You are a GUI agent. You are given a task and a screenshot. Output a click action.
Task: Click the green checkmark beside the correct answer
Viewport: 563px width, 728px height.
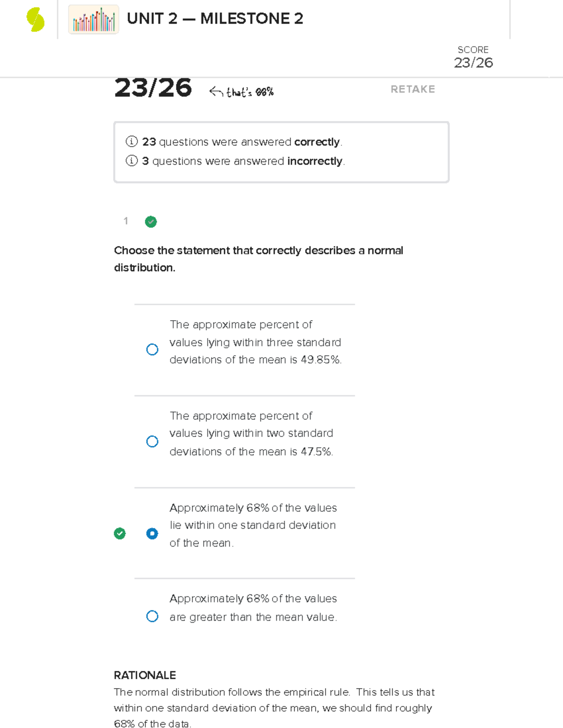pos(120,533)
